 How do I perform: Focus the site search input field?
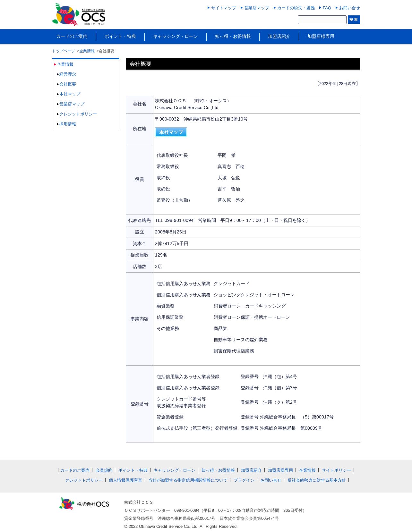coord(322,20)
